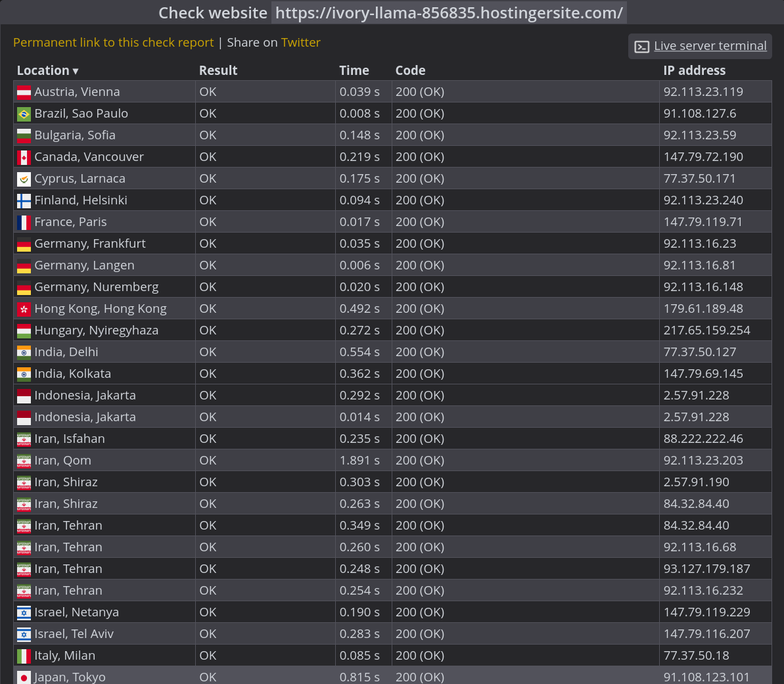Viewport: 784px width, 684px height.
Task: Click the Brazil flag icon
Action: pyautogui.click(x=24, y=114)
